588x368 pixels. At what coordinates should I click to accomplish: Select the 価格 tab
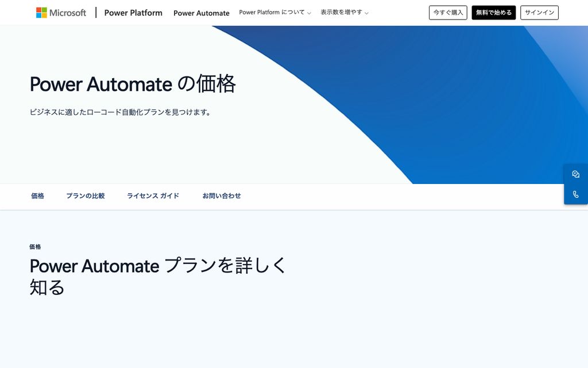point(37,195)
